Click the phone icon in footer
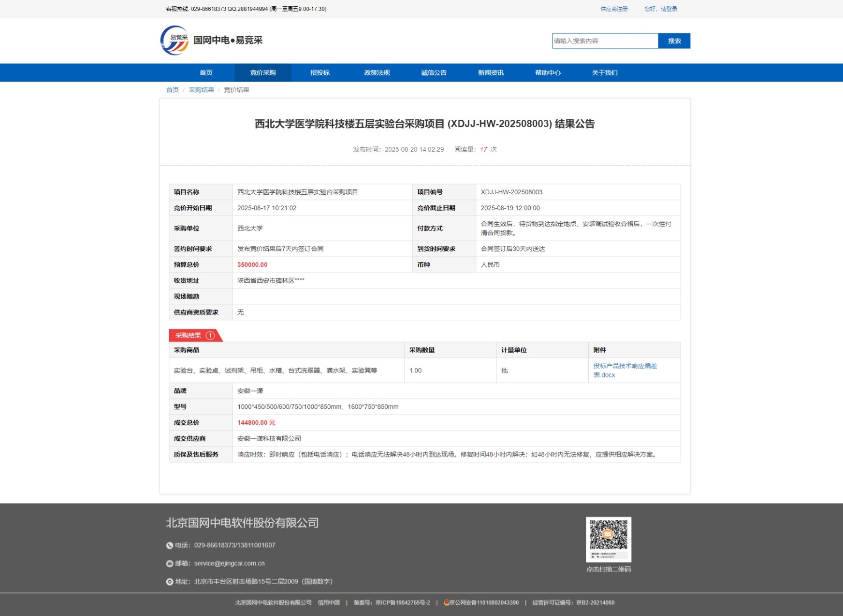This screenshot has height=616, width=843. (x=170, y=545)
